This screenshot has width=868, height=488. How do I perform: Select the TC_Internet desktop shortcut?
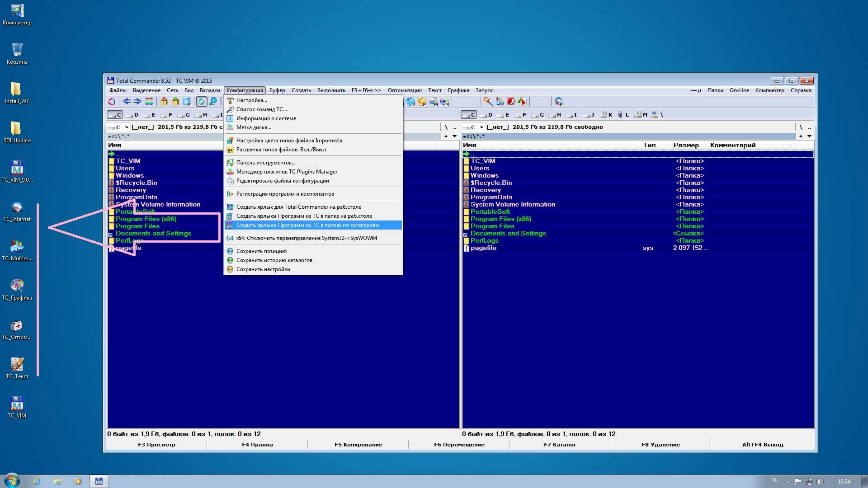pos(17,211)
